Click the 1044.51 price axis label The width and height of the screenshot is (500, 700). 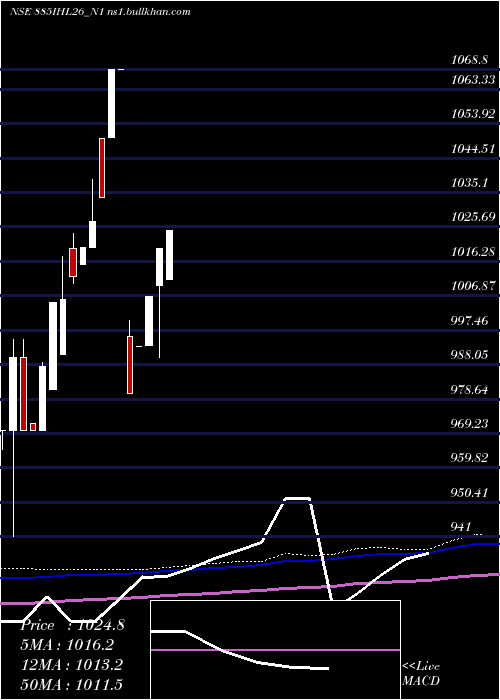(473, 148)
